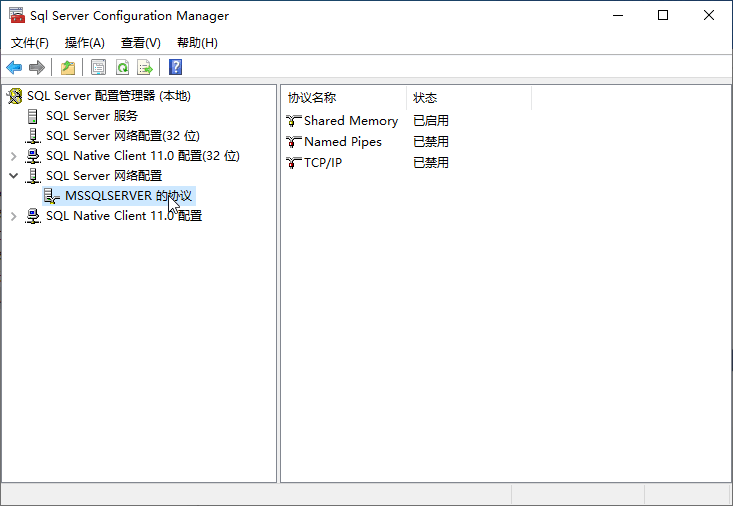733x506 pixels.
Task: Select SQL Native Client 11.0 配置(32 位) label
Action: click(143, 156)
